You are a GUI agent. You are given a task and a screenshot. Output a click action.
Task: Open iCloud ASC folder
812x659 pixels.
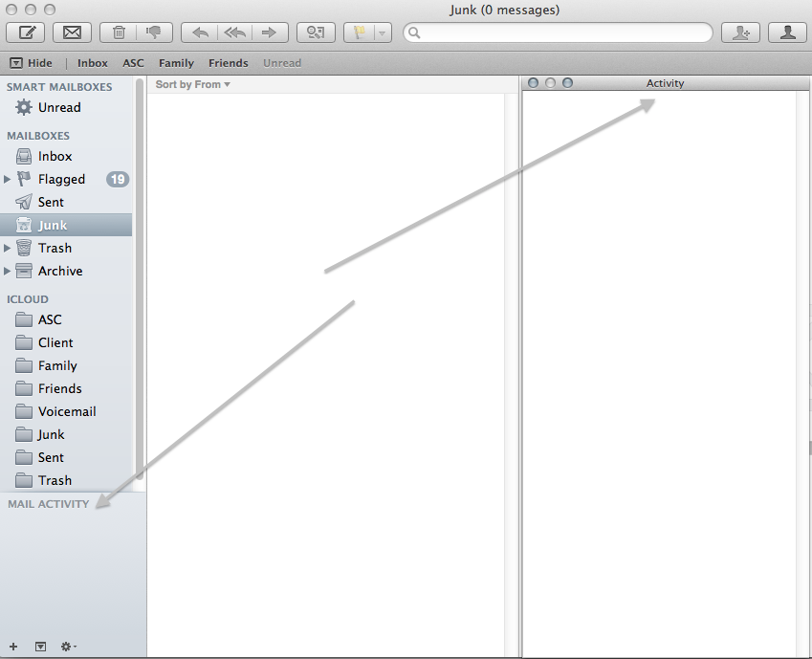pos(66,319)
